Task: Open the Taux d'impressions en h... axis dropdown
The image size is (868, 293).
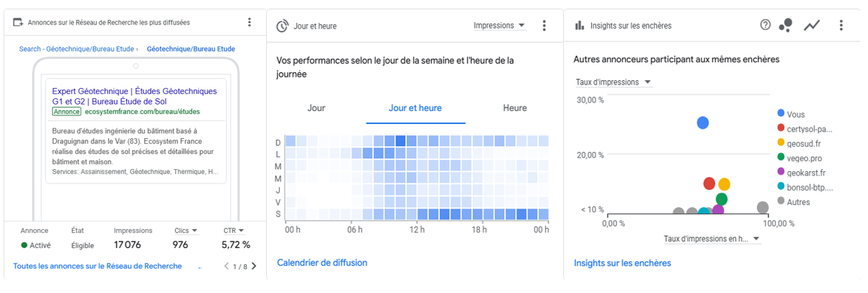Action: click(x=712, y=239)
